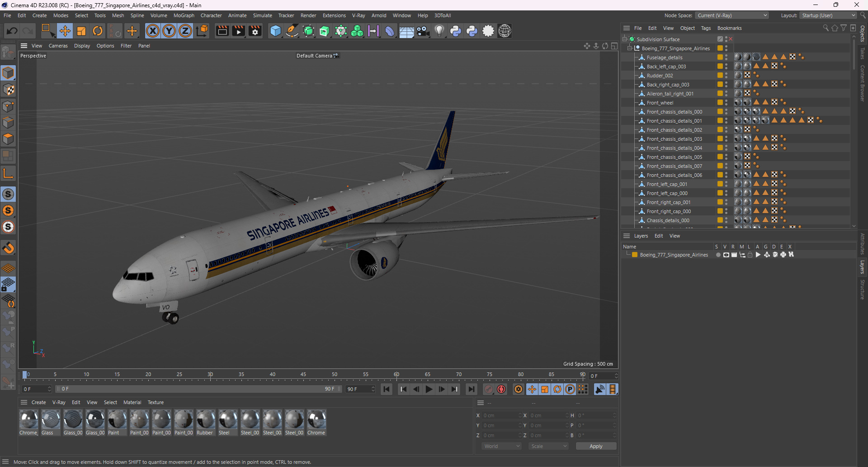Select the Chrome material thumbnail
This screenshot has height=467, width=868.
tap(316, 419)
